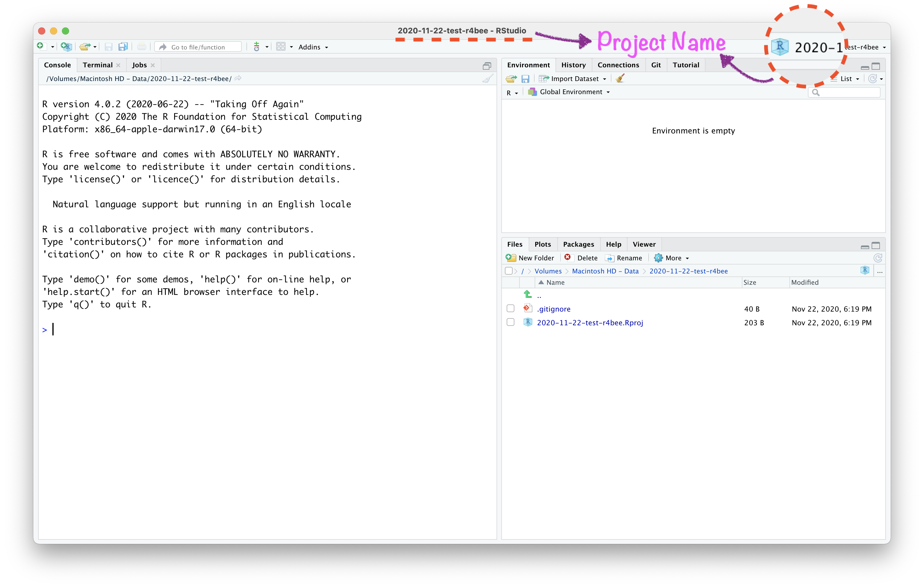Focus the Go to file/function search box
This screenshot has width=924, height=588.
(198, 47)
